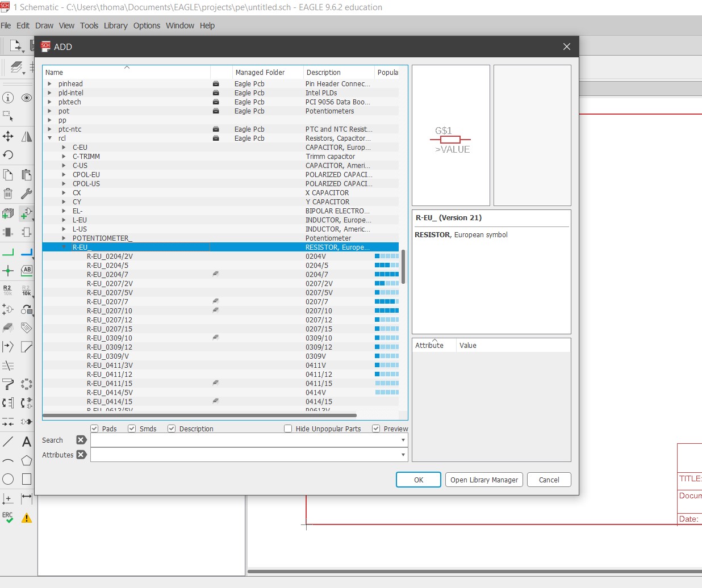This screenshot has height=588, width=702.
Task: Select the Polygon drawing tool
Action: point(27,460)
